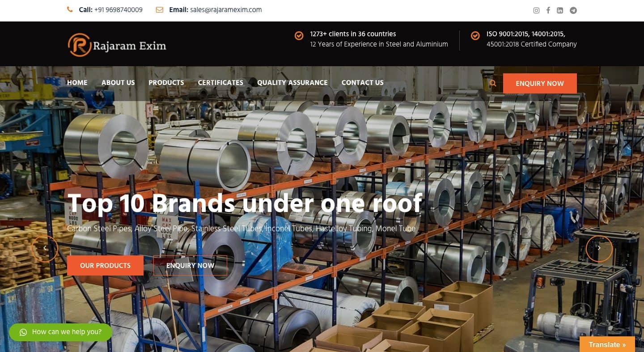Go to next slide arrow
This screenshot has width=644, height=352.
pos(599,248)
